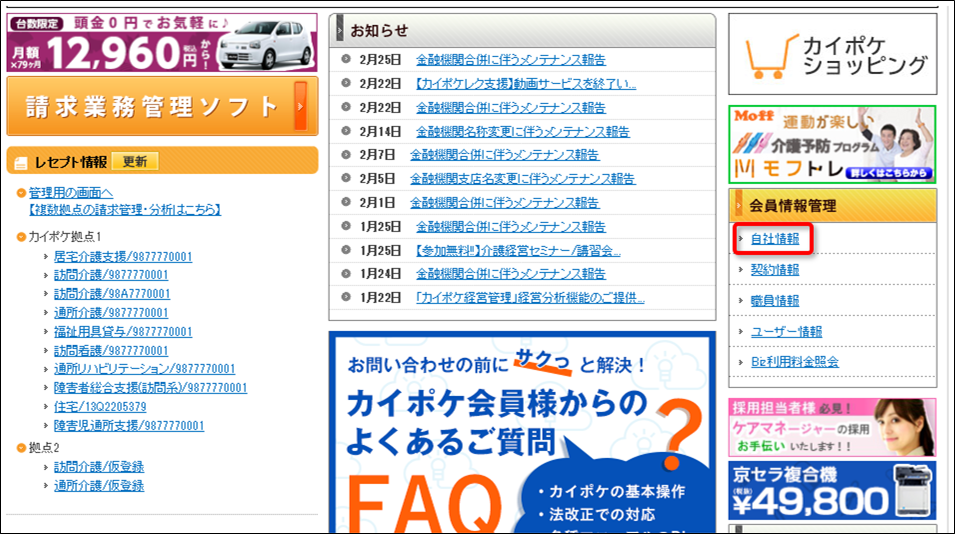Open 1月25日 金融機関合併 maintenance notice
Viewport: 955px width, 534px height.
(510, 227)
